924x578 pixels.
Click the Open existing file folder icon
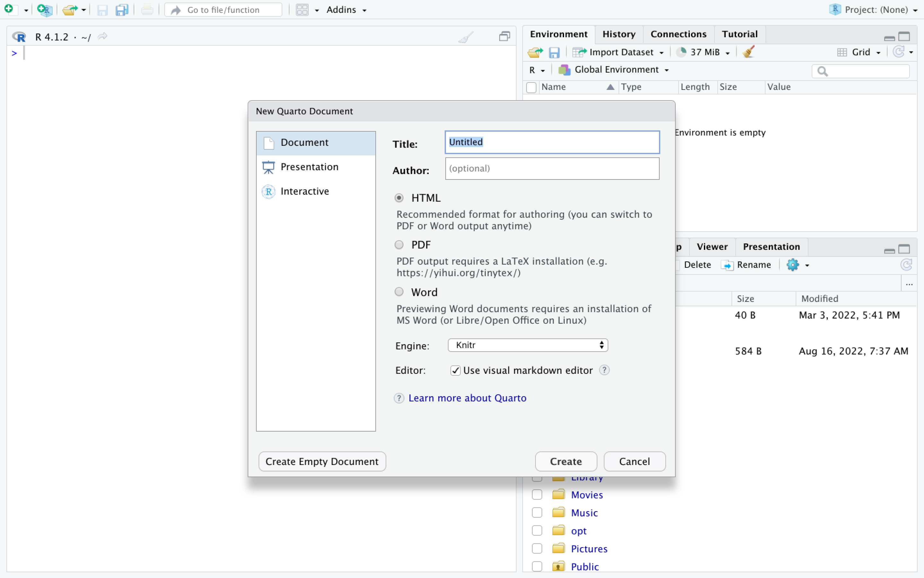[70, 10]
